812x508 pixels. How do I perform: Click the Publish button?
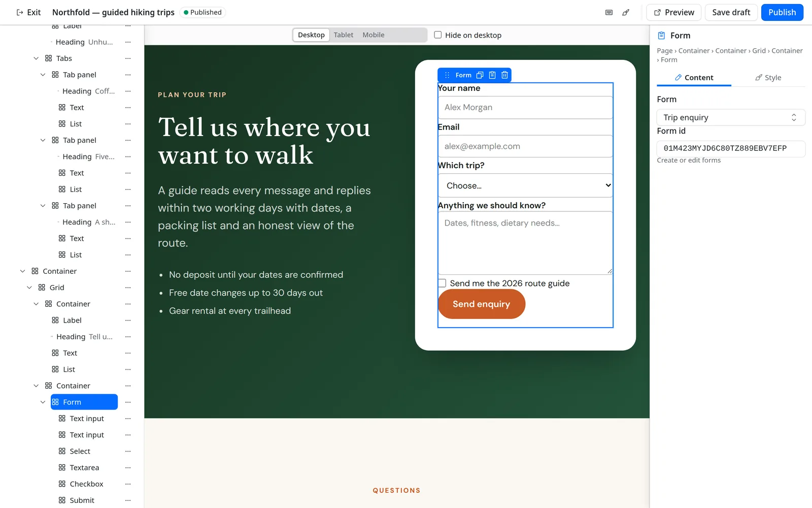pos(782,12)
